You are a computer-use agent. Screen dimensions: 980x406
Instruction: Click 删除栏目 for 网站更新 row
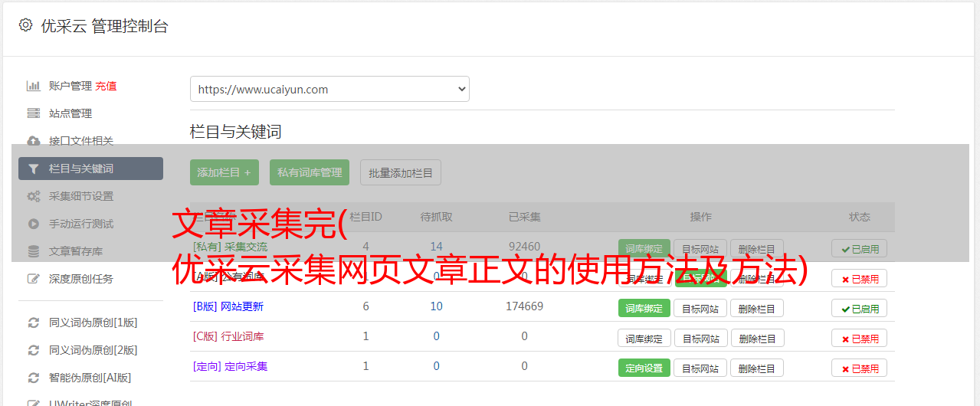pos(757,308)
